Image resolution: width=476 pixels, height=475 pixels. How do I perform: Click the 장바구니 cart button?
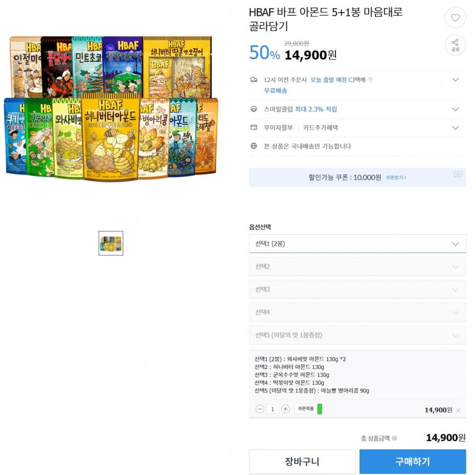tap(302, 461)
